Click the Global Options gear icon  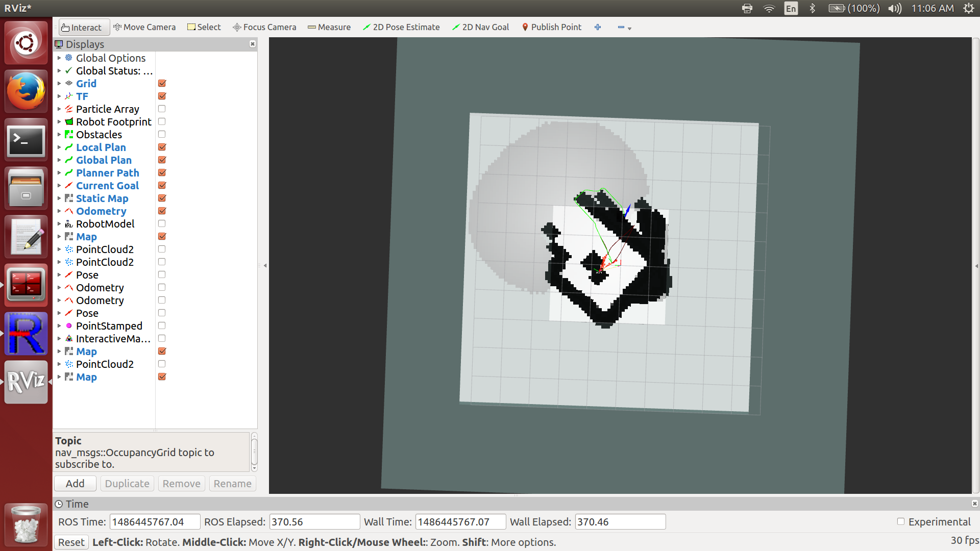tap(69, 58)
